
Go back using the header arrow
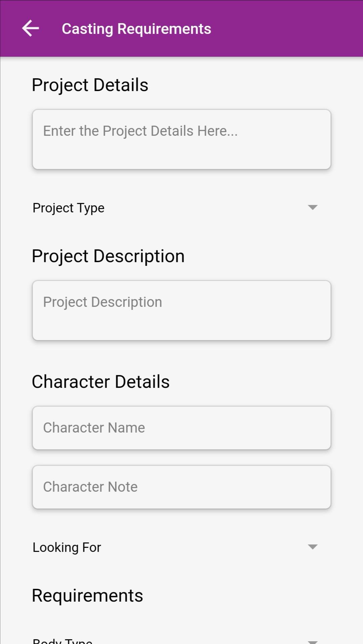[x=31, y=28]
